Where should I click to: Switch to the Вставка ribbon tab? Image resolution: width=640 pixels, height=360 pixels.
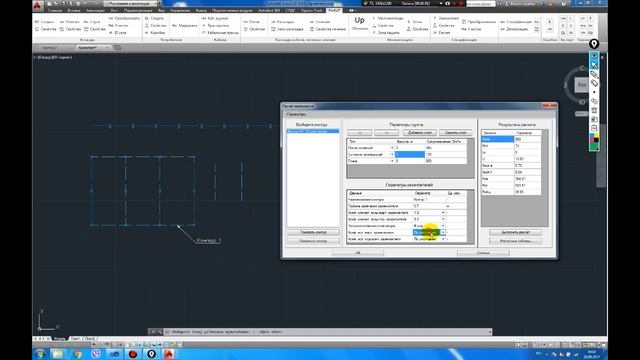74,11
